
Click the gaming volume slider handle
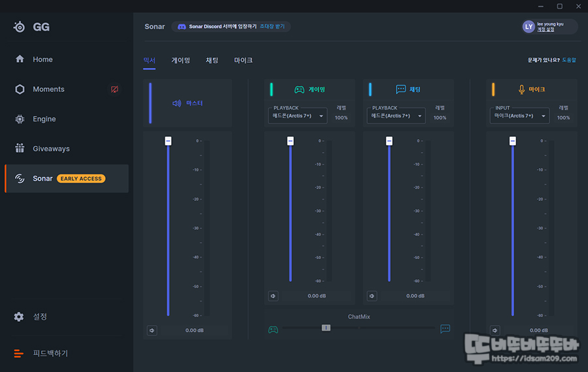(290, 141)
